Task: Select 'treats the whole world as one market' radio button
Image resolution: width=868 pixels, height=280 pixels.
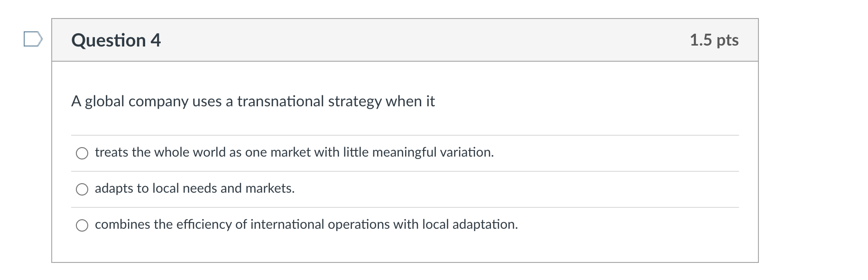Action: coord(82,153)
